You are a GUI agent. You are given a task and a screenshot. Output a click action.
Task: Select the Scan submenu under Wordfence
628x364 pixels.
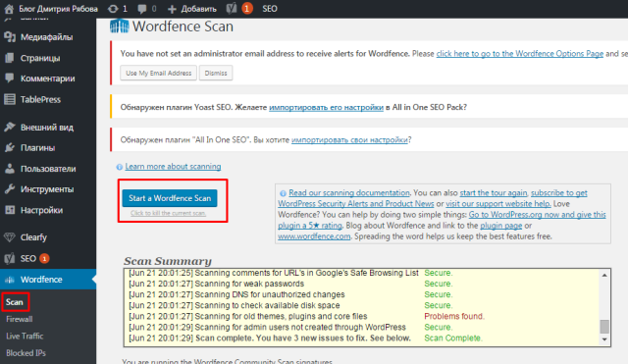click(15, 302)
